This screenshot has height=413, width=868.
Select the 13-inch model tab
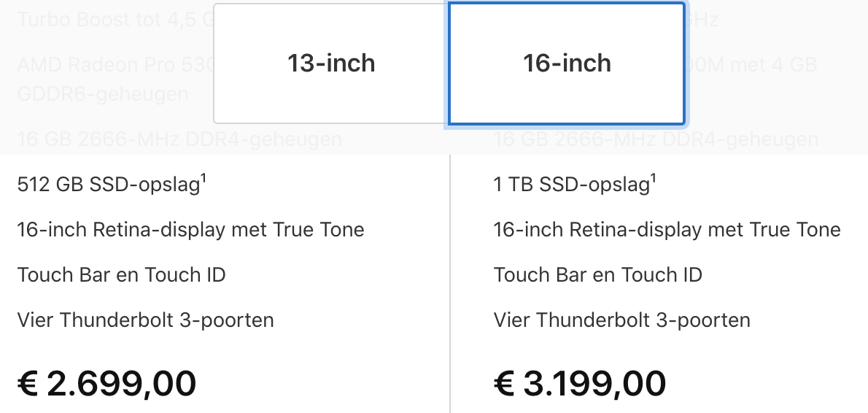coord(331,63)
